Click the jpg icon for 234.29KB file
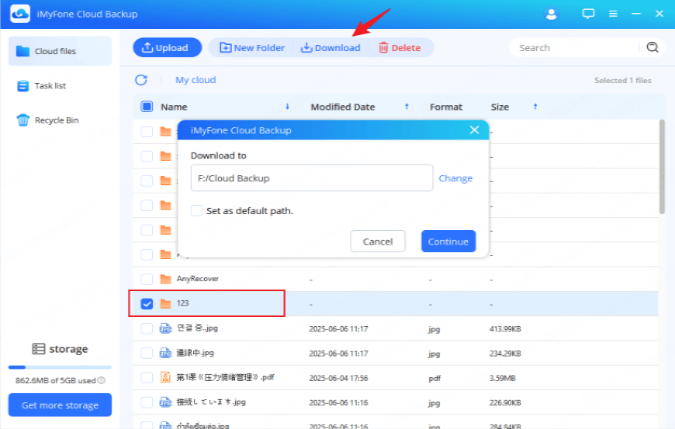Image resolution: width=675 pixels, height=429 pixels. coord(165,353)
